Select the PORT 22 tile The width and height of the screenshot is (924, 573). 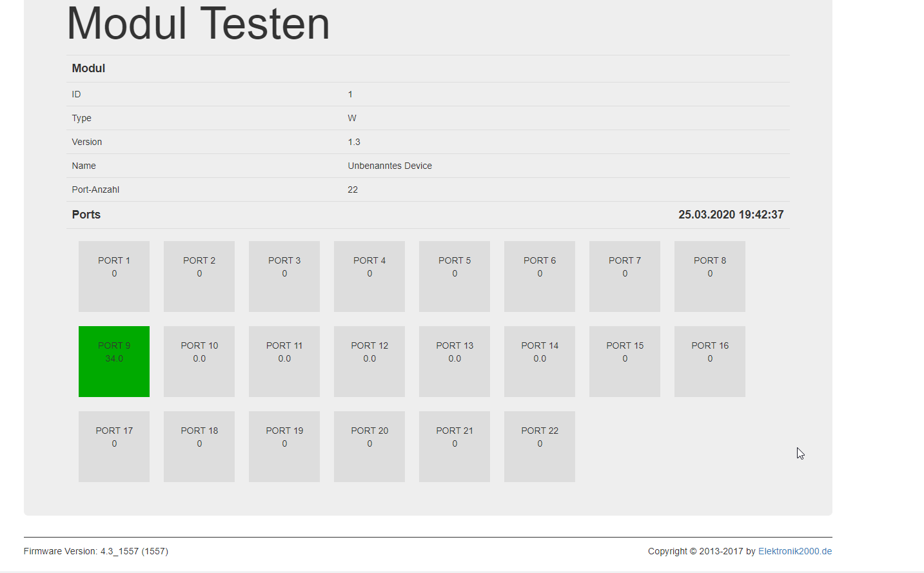tap(540, 447)
